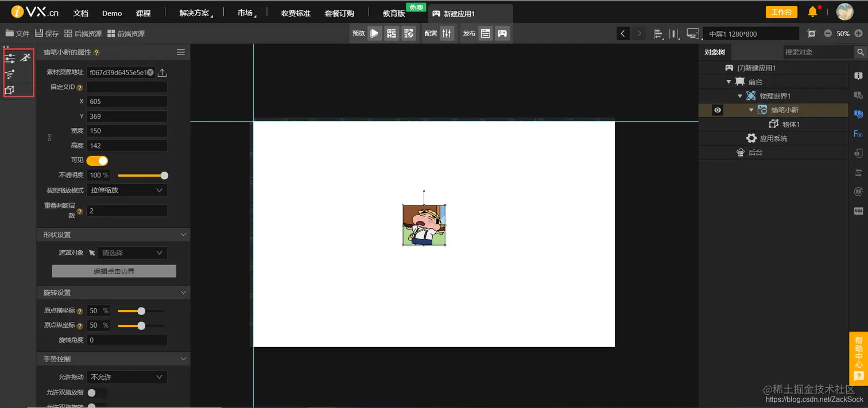Open the 文档 menu
The image size is (868, 408).
(x=81, y=13)
